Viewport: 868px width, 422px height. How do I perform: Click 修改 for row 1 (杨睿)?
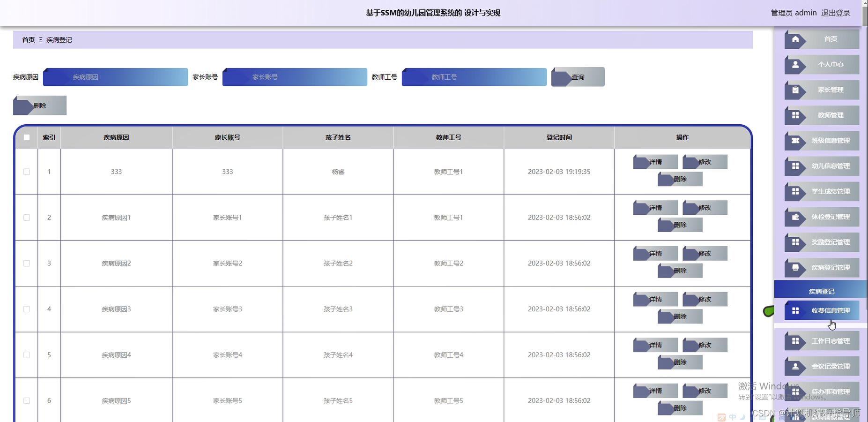click(705, 162)
